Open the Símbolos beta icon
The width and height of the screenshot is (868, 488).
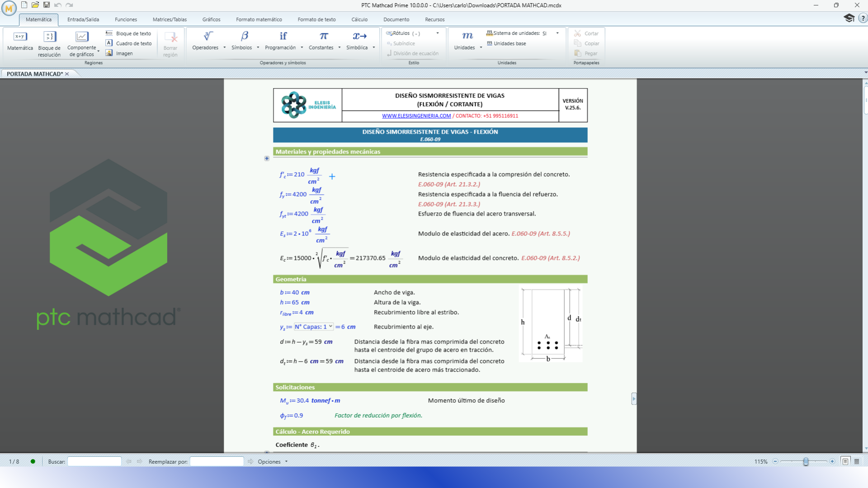(244, 36)
